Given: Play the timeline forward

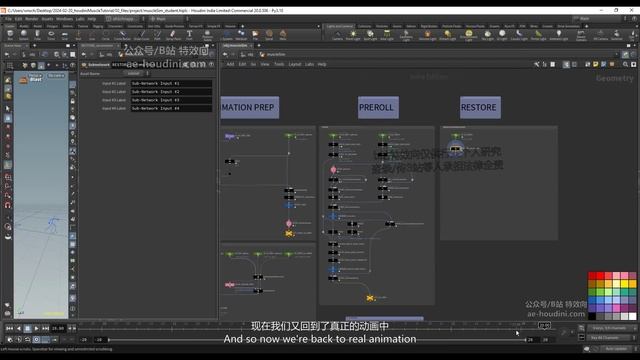Looking at the screenshot, I should (x=36, y=328).
